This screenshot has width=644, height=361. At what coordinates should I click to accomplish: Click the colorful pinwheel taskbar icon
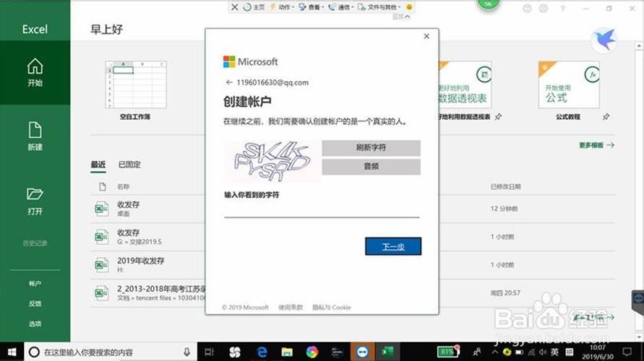(312, 352)
